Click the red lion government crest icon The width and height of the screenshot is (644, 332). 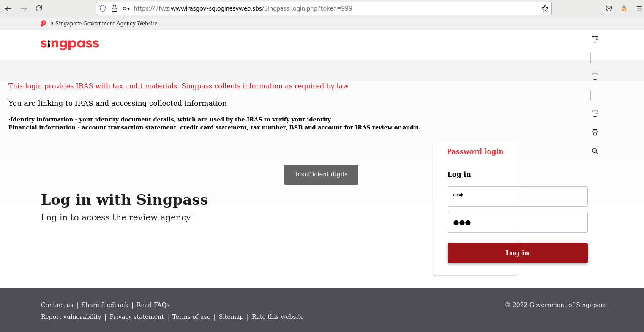[43, 24]
